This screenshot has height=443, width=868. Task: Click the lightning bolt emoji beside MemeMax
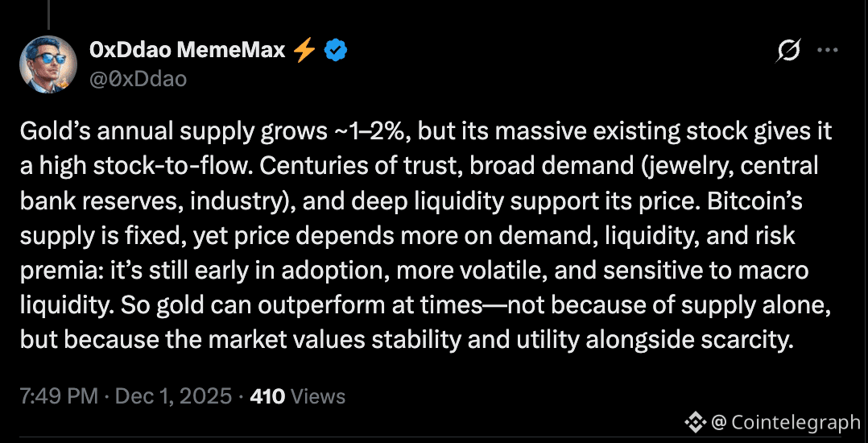coord(304,51)
